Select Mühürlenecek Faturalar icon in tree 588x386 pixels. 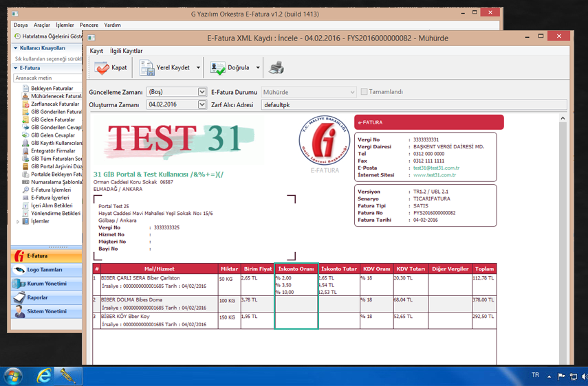(25, 96)
